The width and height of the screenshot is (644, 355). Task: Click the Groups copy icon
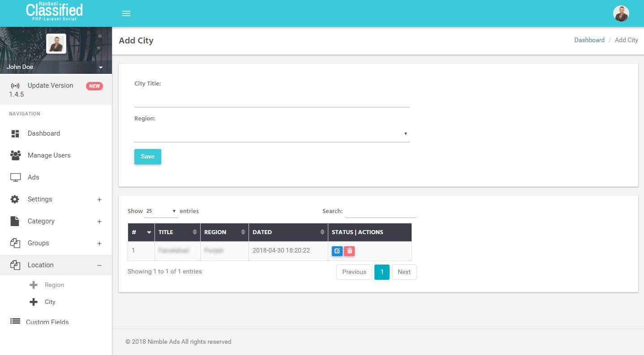[15, 243]
